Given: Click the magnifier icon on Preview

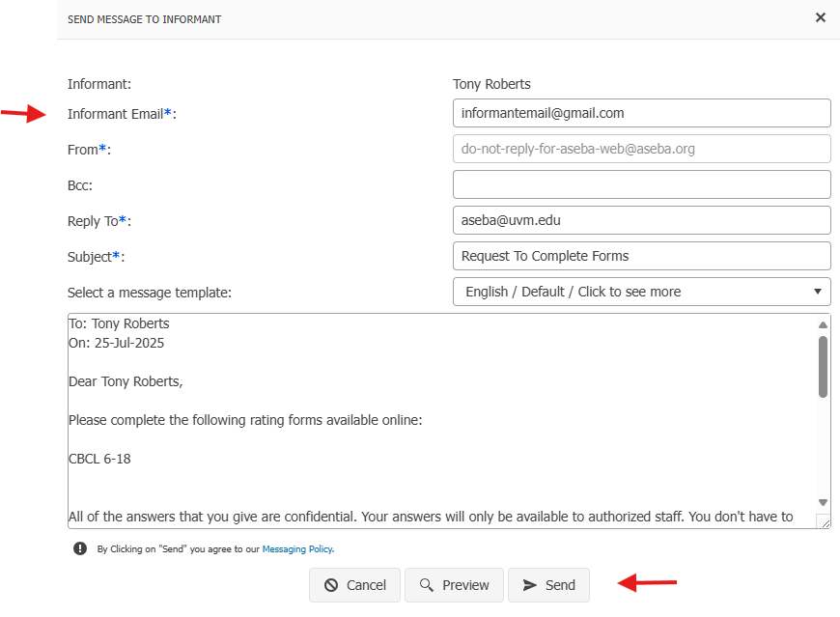Looking at the screenshot, I should click(x=427, y=585).
